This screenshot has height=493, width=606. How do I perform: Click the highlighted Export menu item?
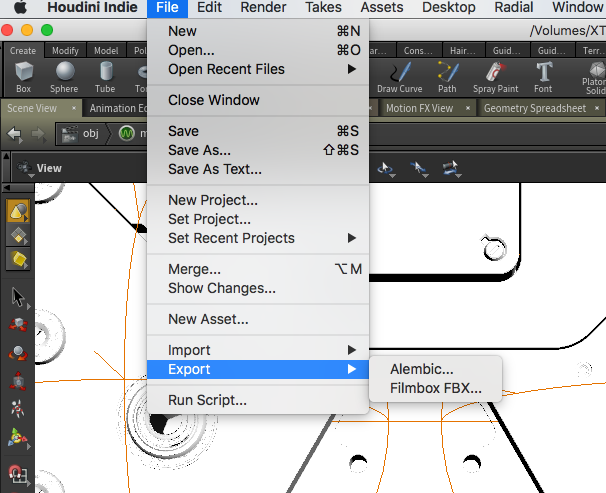pyautogui.click(x=258, y=369)
